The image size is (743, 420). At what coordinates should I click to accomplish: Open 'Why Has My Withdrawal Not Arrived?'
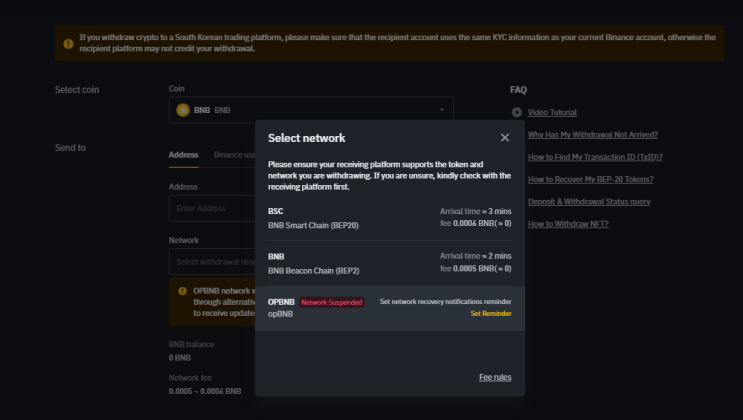point(592,135)
